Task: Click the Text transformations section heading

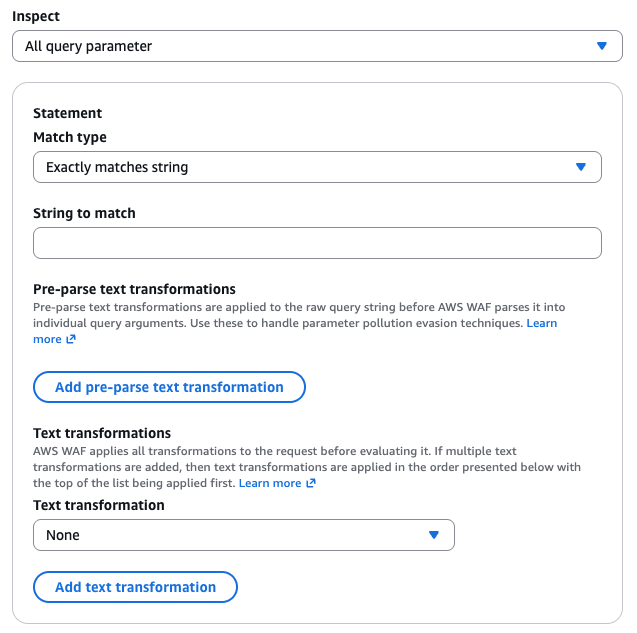Action: click(102, 433)
